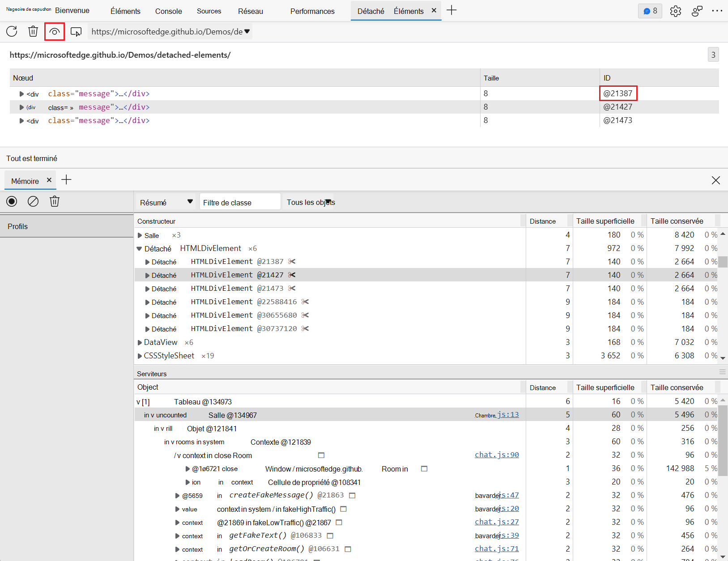This screenshot has height=561, width=728.
Task: Expand the DataView ×6 row
Action: (x=140, y=343)
